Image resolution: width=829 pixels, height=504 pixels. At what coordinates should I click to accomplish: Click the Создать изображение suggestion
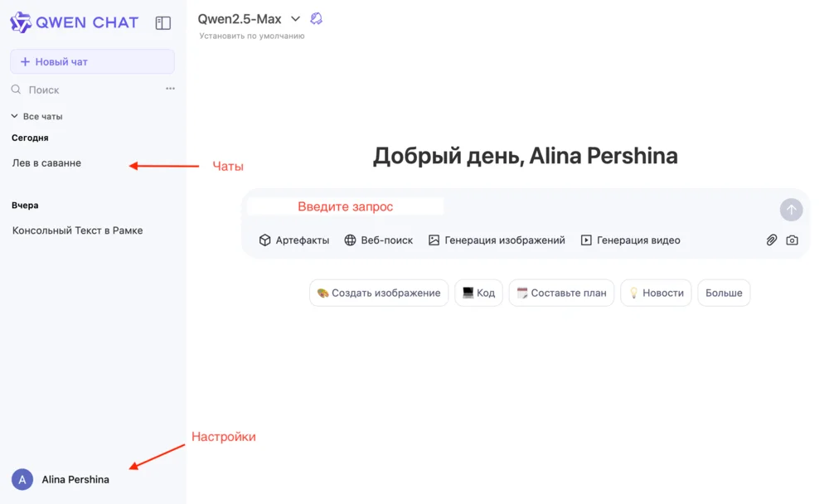[379, 293]
